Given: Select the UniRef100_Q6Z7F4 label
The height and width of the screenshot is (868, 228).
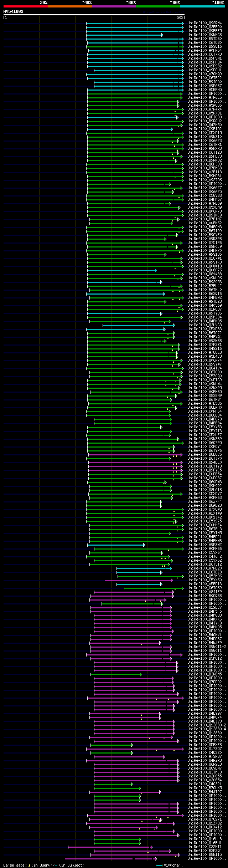Looking at the screenshot, I should (x=204, y=502).
